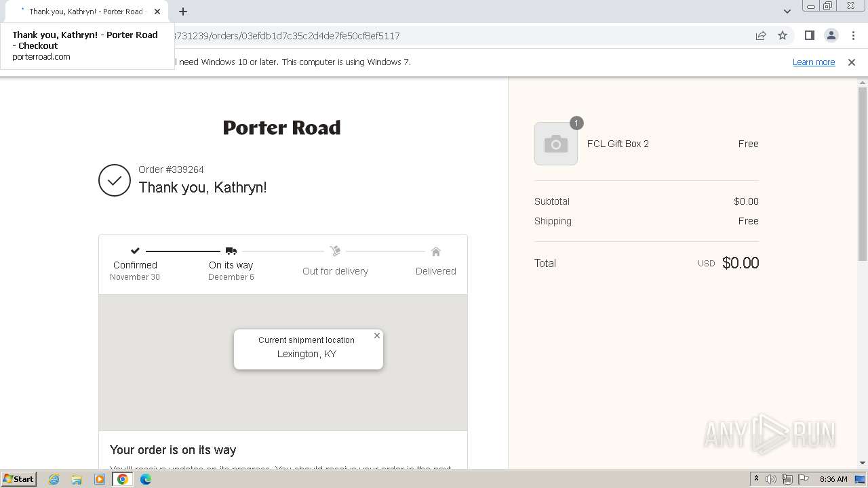Click the November 30 date text
Screen dimensions: 868x488
click(x=135, y=277)
